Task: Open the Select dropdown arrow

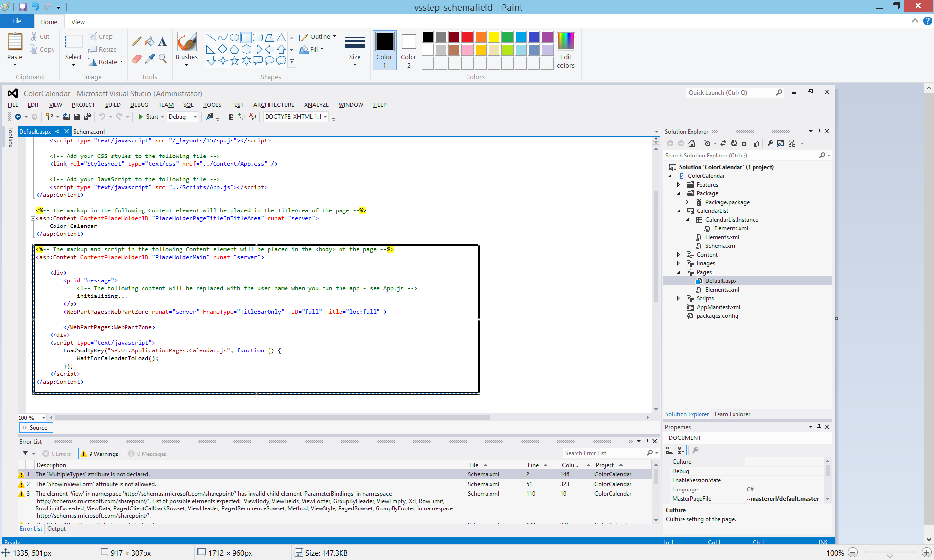Action: point(73,65)
